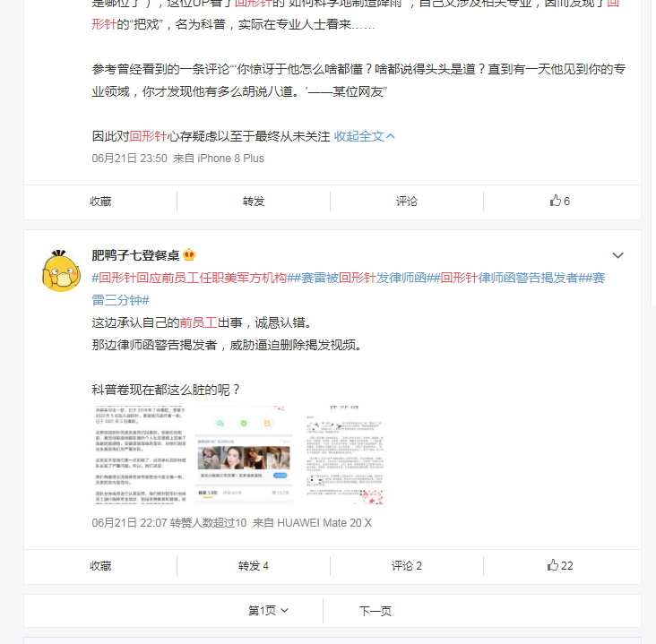The image size is (656, 644).
Task: Open 评论 2 comments
Action: (x=407, y=566)
